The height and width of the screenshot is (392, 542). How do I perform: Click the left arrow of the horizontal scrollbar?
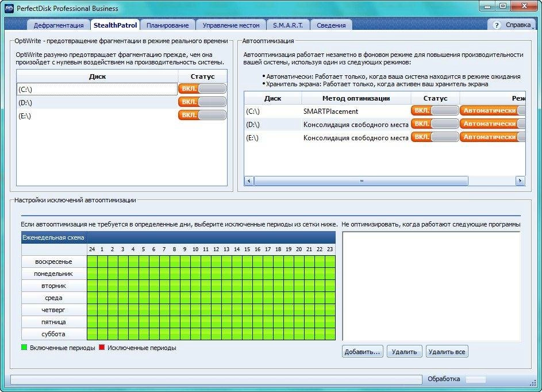click(x=249, y=181)
